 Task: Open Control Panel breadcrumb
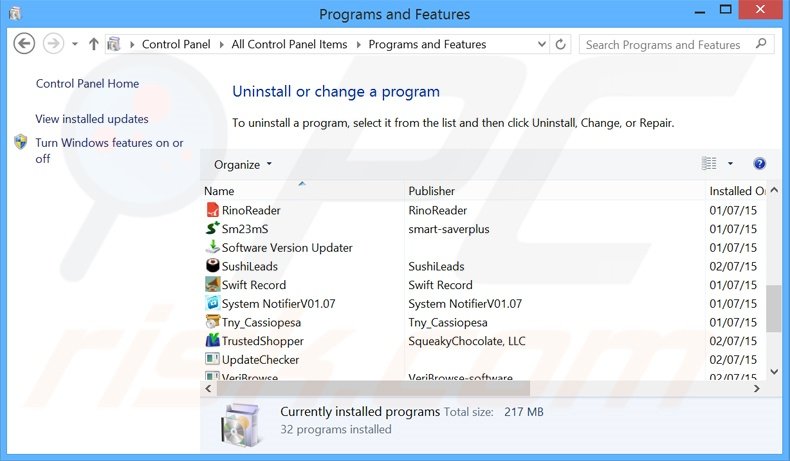point(176,44)
